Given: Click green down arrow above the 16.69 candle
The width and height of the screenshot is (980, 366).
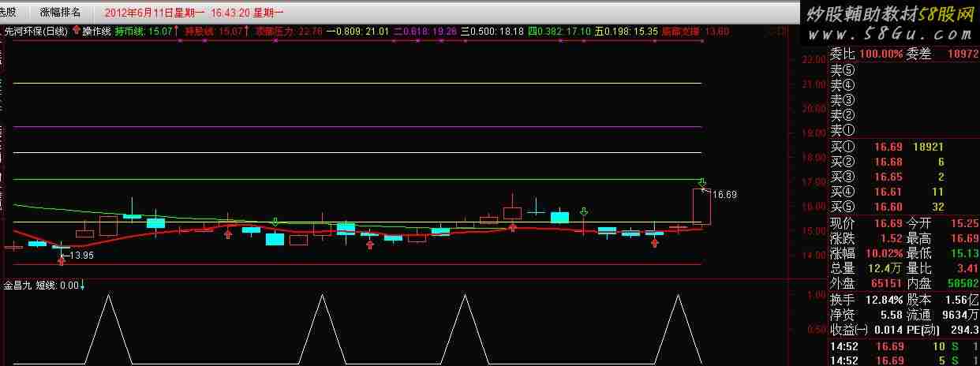Looking at the screenshot, I should [701, 182].
